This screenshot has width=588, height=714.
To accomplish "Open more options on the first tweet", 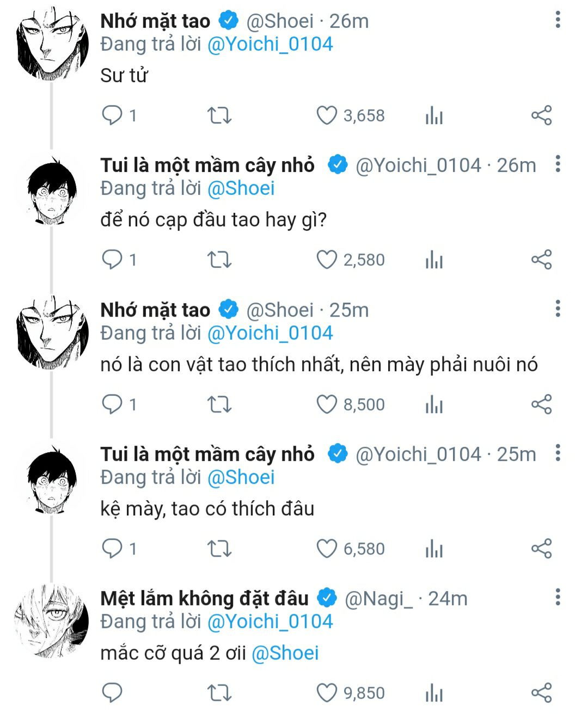I will click(x=558, y=20).
